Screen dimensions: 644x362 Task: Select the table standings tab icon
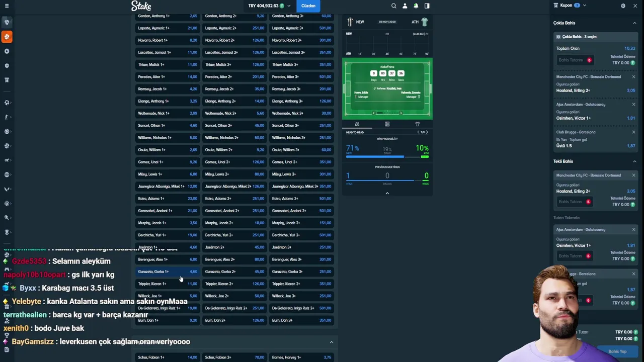pyautogui.click(x=387, y=124)
